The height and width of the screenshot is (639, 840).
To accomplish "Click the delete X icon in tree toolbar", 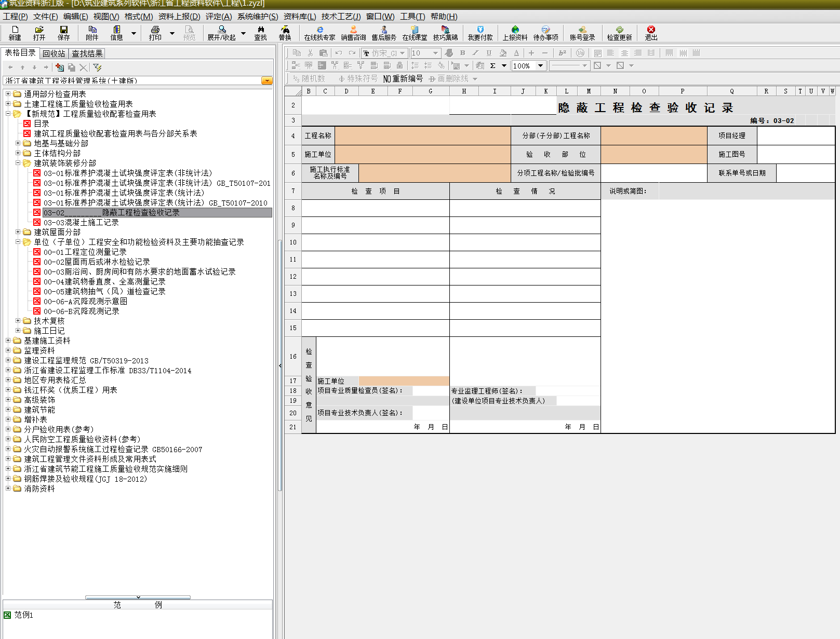I will 84,67.
